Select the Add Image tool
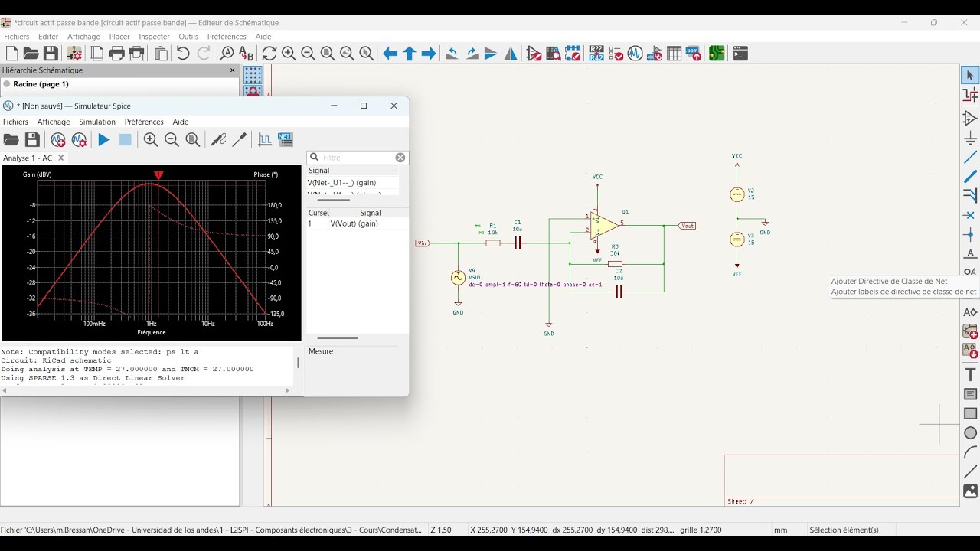Image resolution: width=980 pixels, height=551 pixels. pyautogui.click(x=970, y=491)
